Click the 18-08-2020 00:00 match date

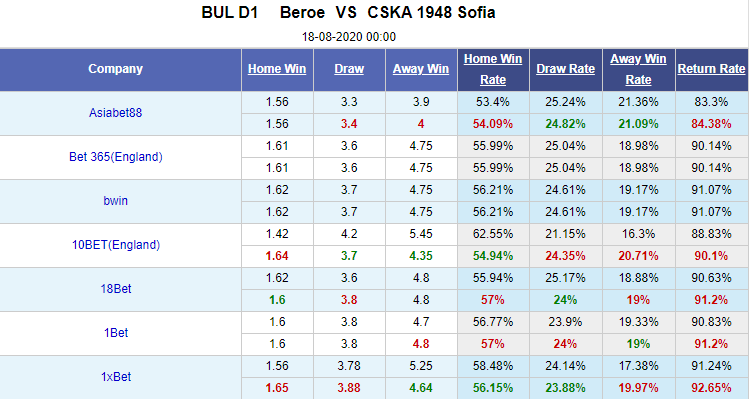pyautogui.click(x=349, y=37)
